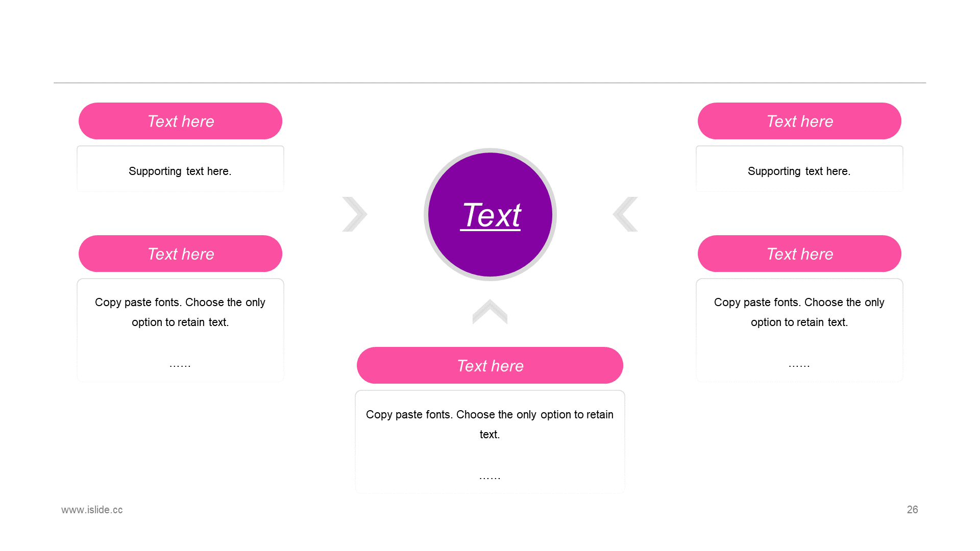The height and width of the screenshot is (551, 980).
Task: Click the upward-pointing chevron arrow icon
Action: point(489,313)
